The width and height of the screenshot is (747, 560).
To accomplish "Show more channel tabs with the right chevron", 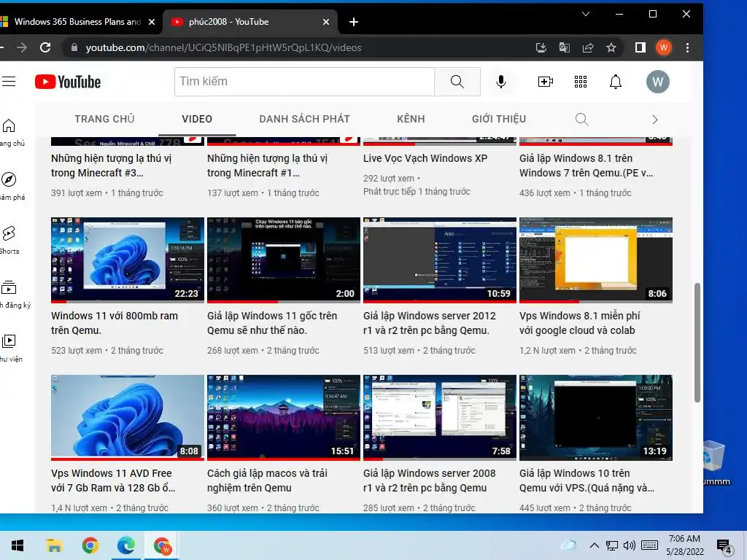I will pos(654,120).
